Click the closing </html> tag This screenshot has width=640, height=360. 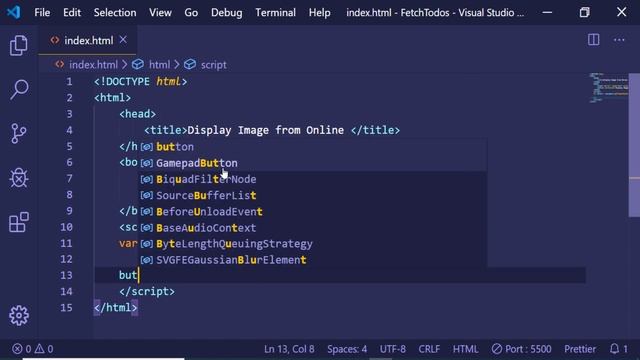pyautogui.click(x=116, y=307)
